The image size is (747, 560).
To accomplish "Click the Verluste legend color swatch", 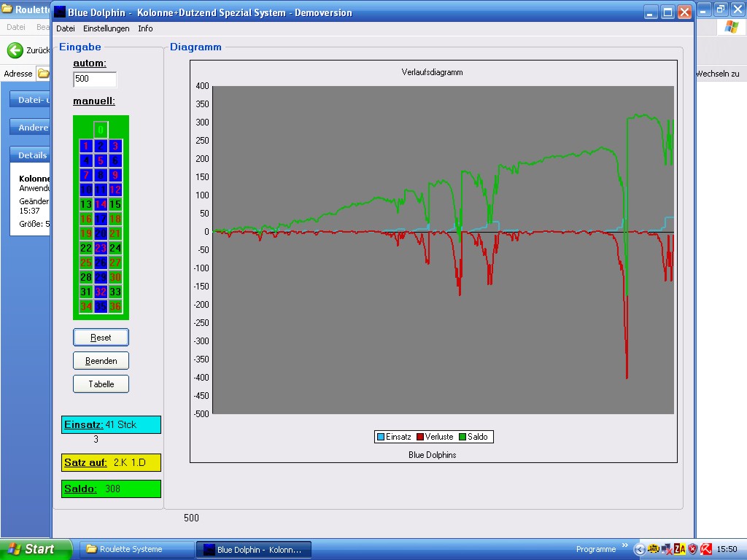I will (x=420, y=437).
